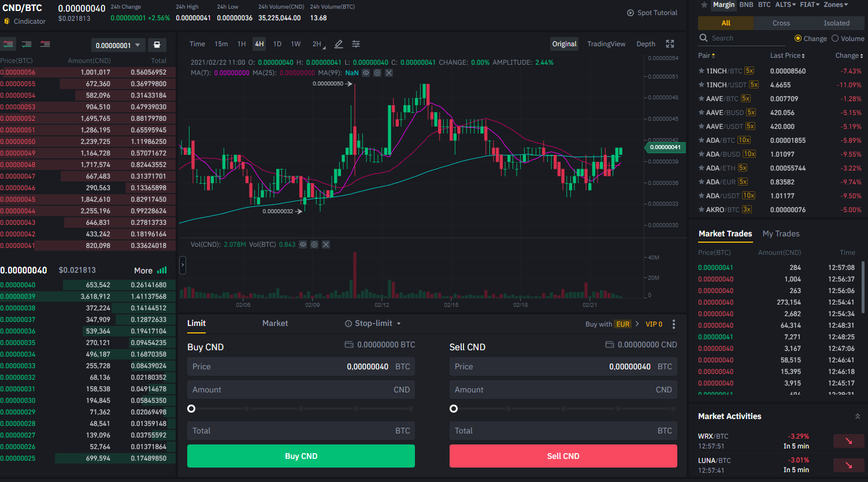Open the chart drawing pencil tool
The width and height of the screenshot is (868, 482).
point(339,44)
